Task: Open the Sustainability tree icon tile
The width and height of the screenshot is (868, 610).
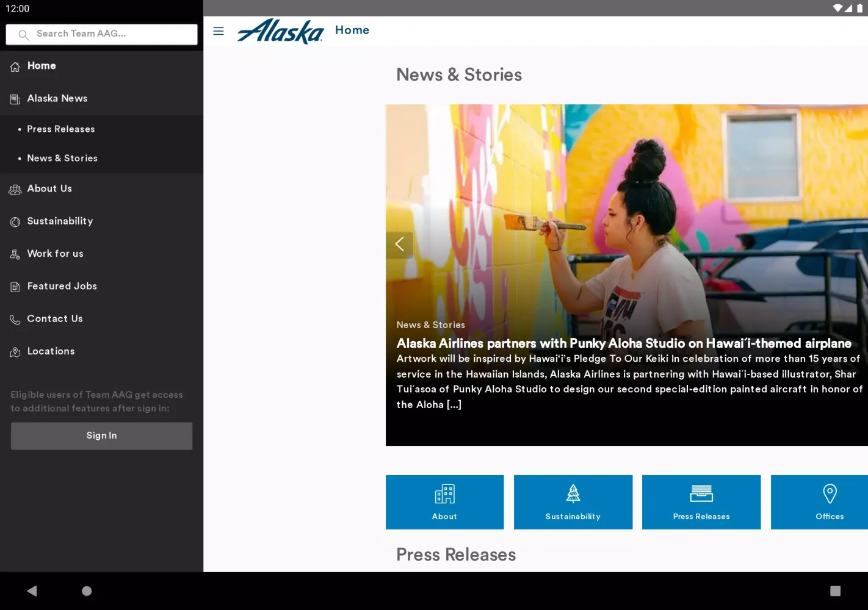Action: point(573,502)
